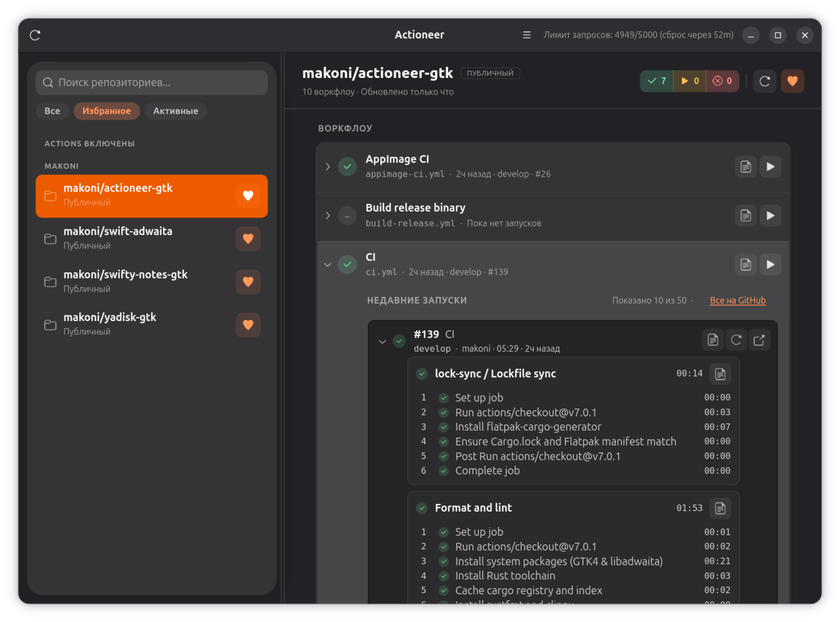Toggle favorite heart for makoni/swifty-notes-gtk
The height and width of the screenshot is (622, 840).
click(x=248, y=282)
